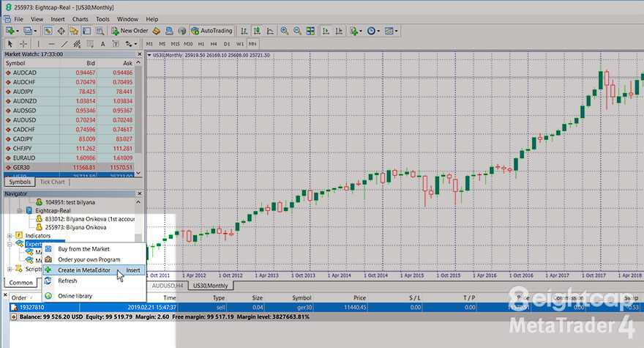
Task: Select M5 timeframe
Action: coord(162,44)
